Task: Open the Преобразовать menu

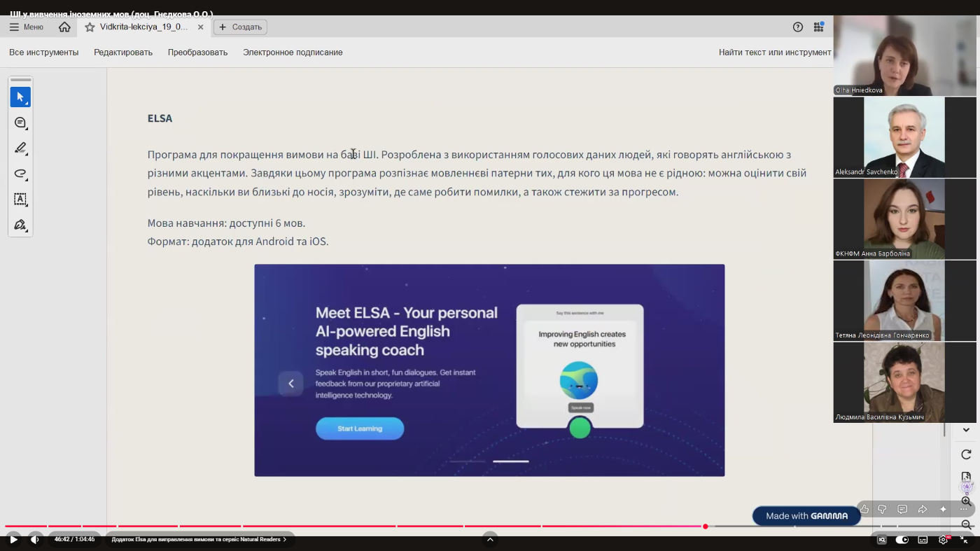Action: pyautogui.click(x=197, y=53)
